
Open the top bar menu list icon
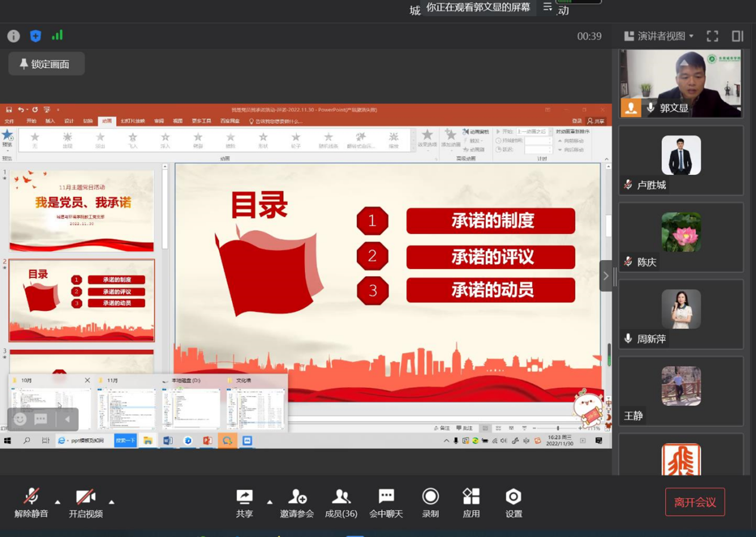[548, 7]
